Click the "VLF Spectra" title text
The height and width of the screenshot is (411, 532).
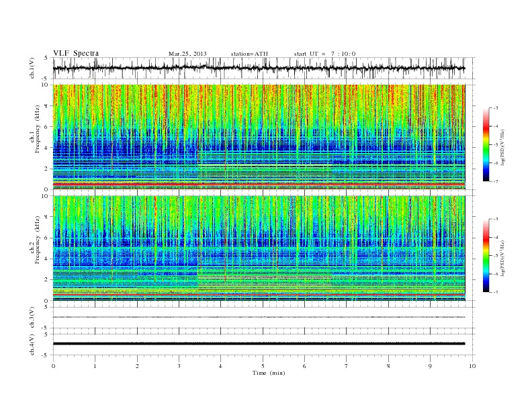coord(76,53)
